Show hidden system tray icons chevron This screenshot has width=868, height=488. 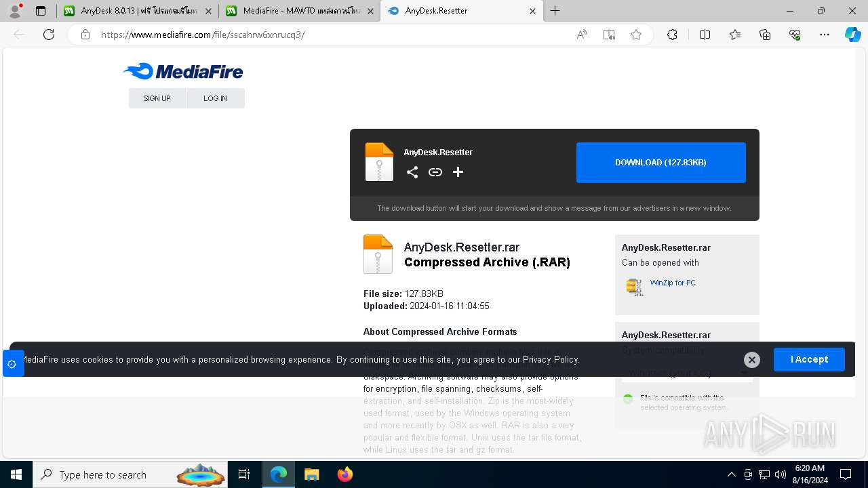pos(731,474)
